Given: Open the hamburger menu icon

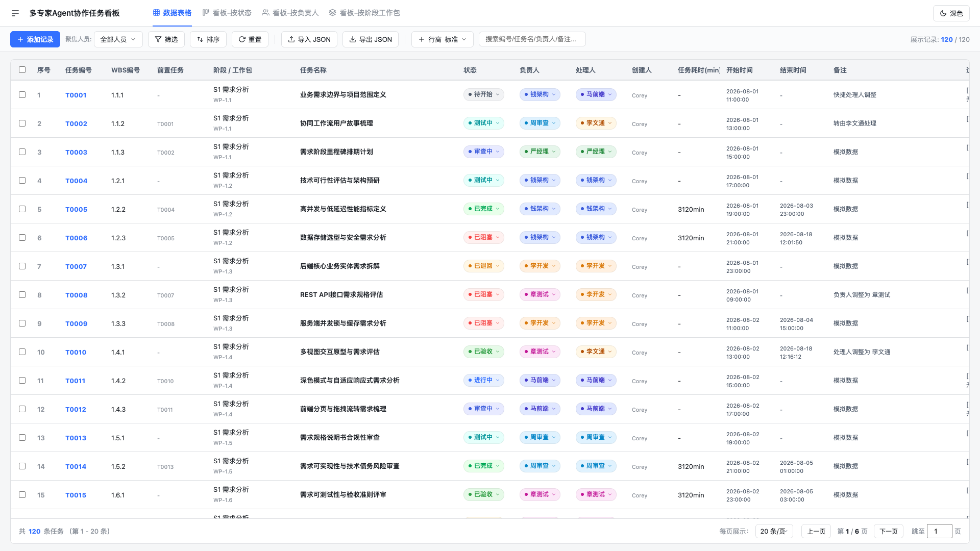Looking at the screenshot, I should pyautogui.click(x=15, y=13).
